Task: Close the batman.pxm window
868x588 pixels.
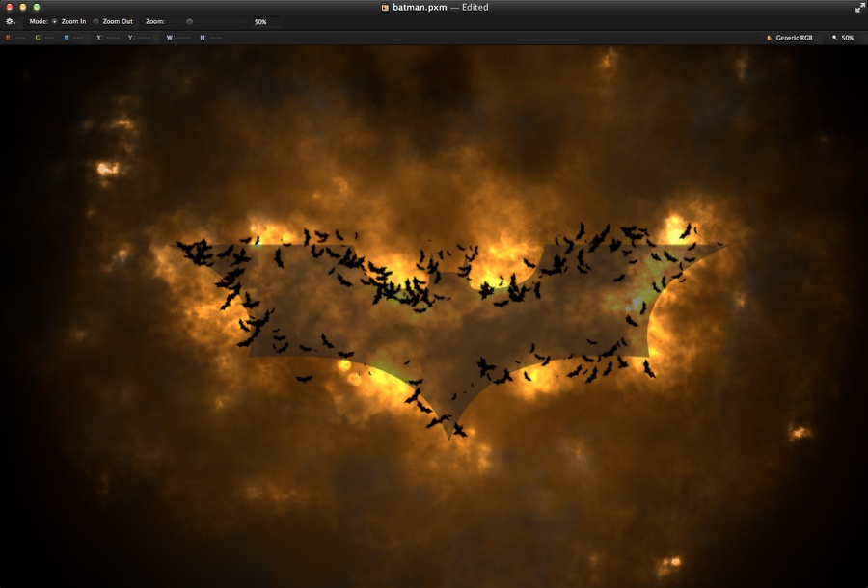Action: pyautogui.click(x=9, y=7)
